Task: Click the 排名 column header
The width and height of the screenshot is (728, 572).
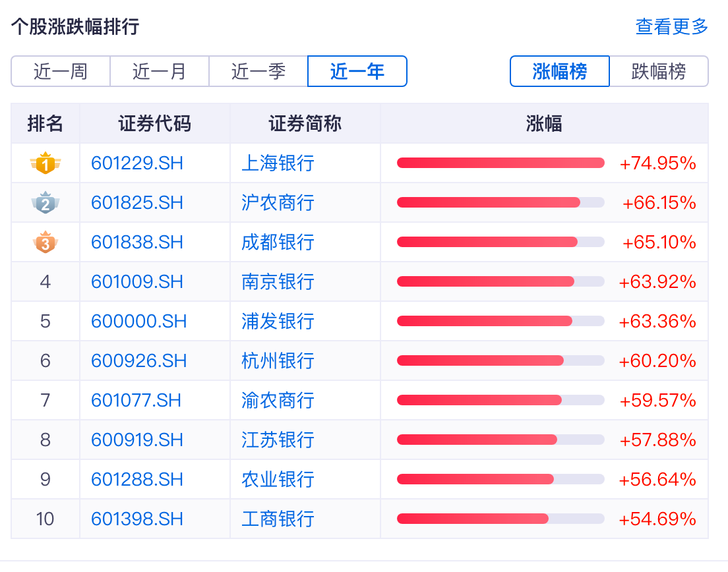Action: coord(45,123)
